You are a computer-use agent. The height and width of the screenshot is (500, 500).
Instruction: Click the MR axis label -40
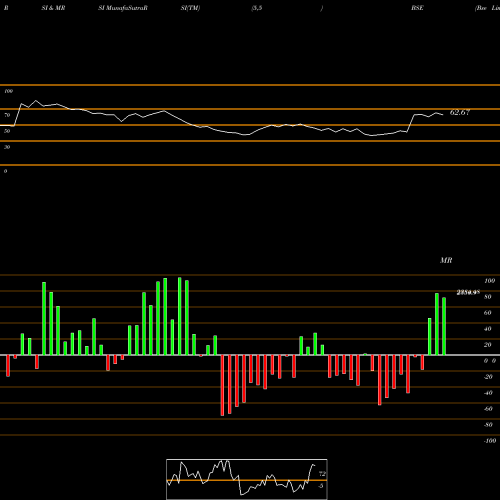coord(488,393)
